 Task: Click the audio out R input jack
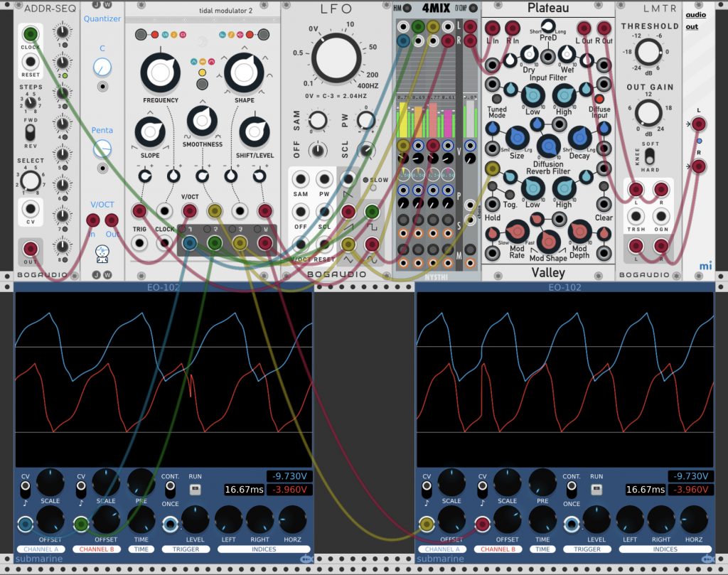click(x=699, y=166)
